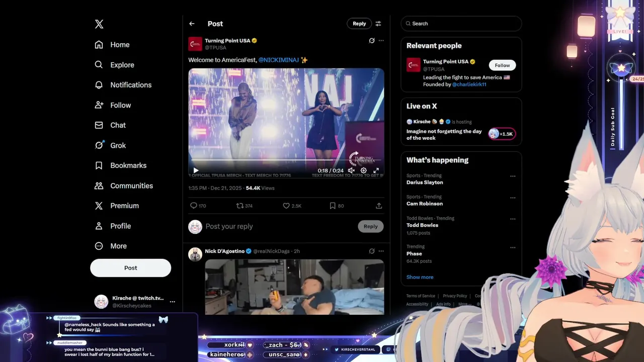Click the large white Post button
Screen dimensions: 644x362
[130, 268]
